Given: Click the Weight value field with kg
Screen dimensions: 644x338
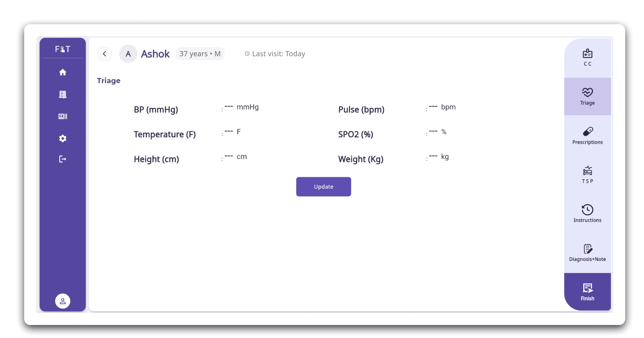Looking at the screenshot, I should (439, 156).
